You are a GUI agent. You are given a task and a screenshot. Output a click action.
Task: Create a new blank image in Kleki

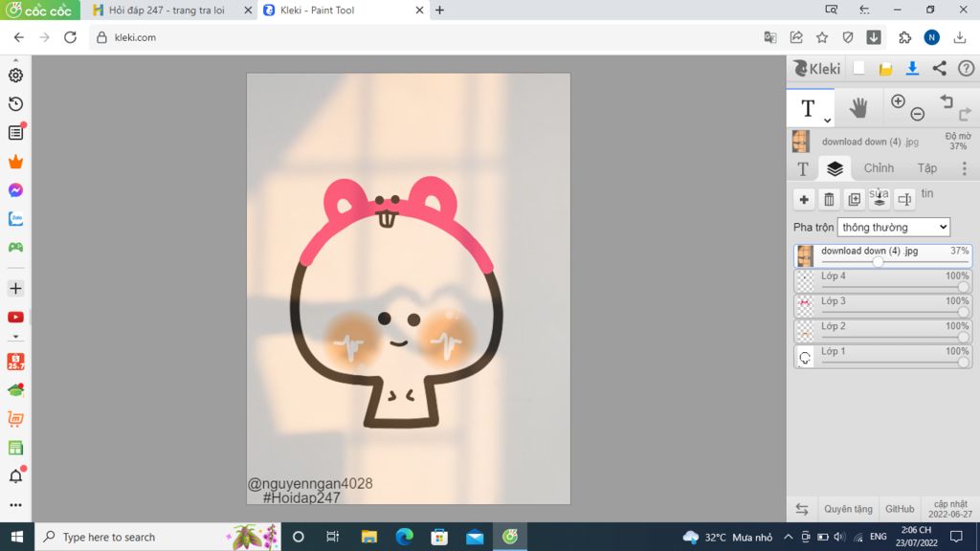tap(858, 69)
